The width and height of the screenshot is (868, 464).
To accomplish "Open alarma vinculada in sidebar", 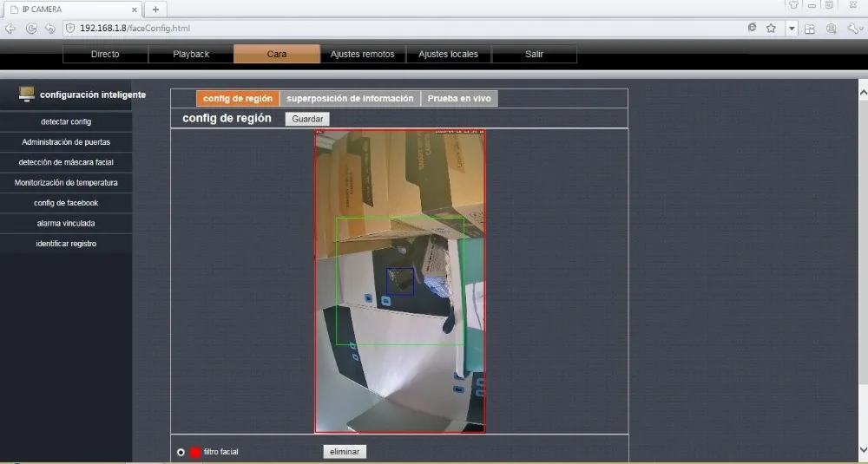I will click(x=66, y=224).
